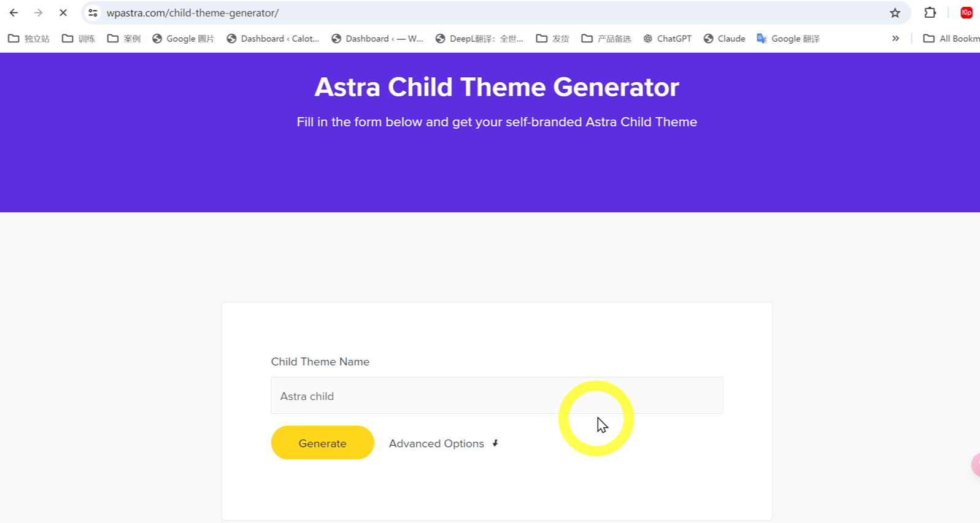
Task: Show more bookmarks with the double chevron
Action: [x=896, y=39]
